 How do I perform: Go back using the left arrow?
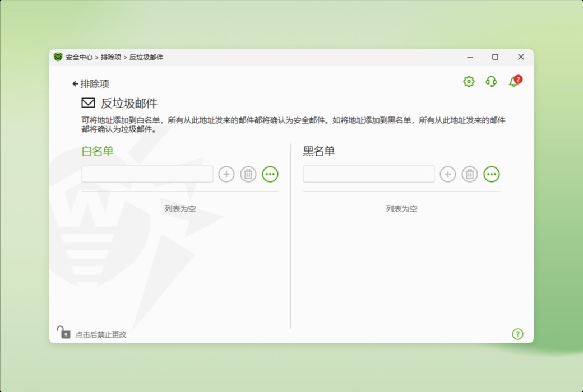pos(76,83)
